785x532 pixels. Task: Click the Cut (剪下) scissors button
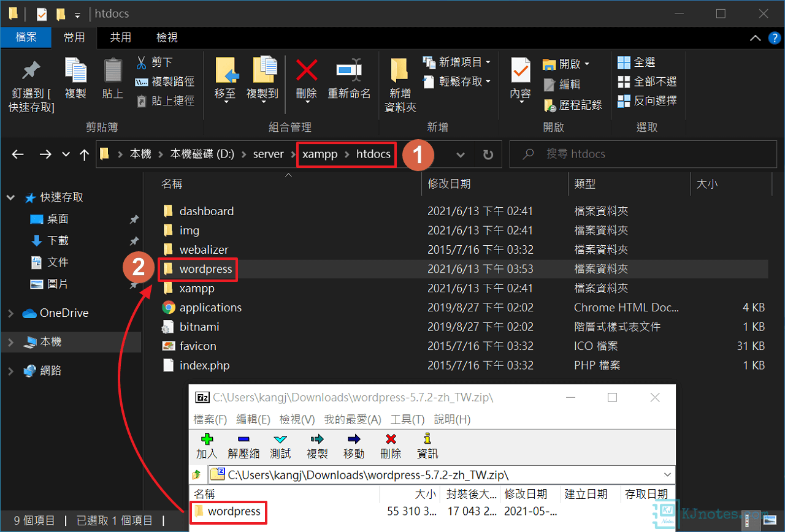tap(153, 63)
